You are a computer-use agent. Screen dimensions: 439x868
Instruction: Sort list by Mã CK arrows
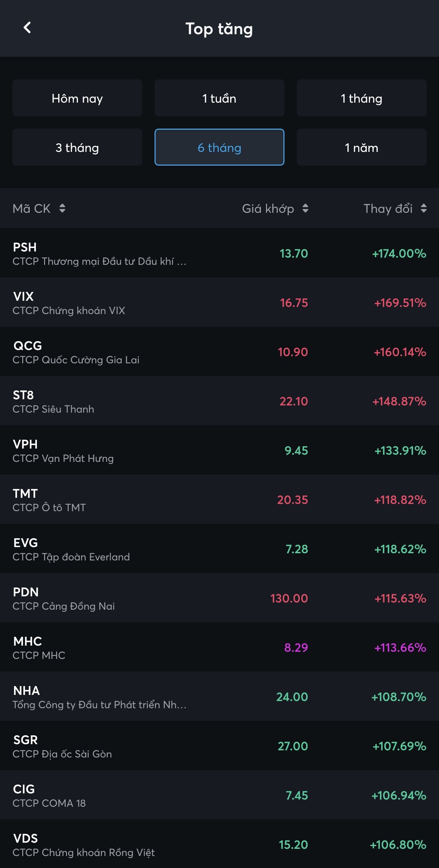(x=62, y=208)
